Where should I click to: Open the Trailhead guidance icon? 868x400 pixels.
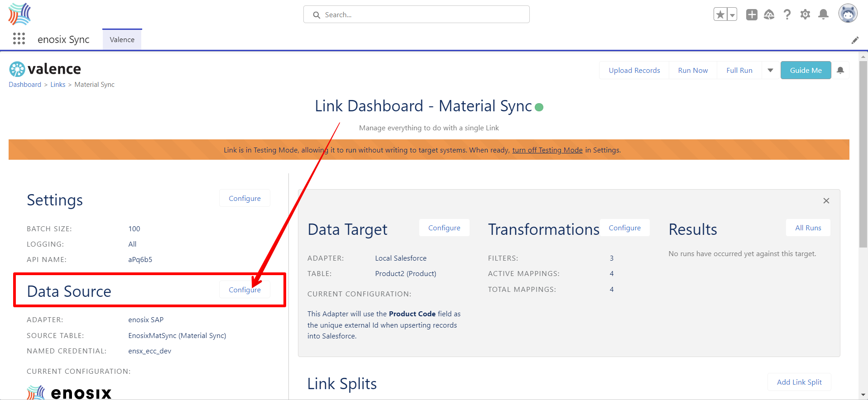tap(769, 14)
